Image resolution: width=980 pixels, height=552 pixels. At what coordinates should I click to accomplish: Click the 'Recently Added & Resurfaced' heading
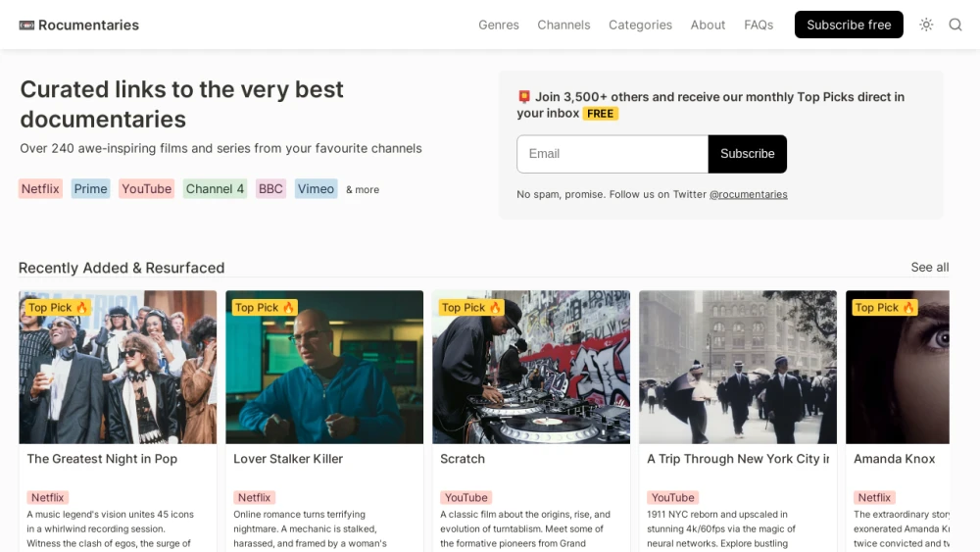[x=122, y=268]
